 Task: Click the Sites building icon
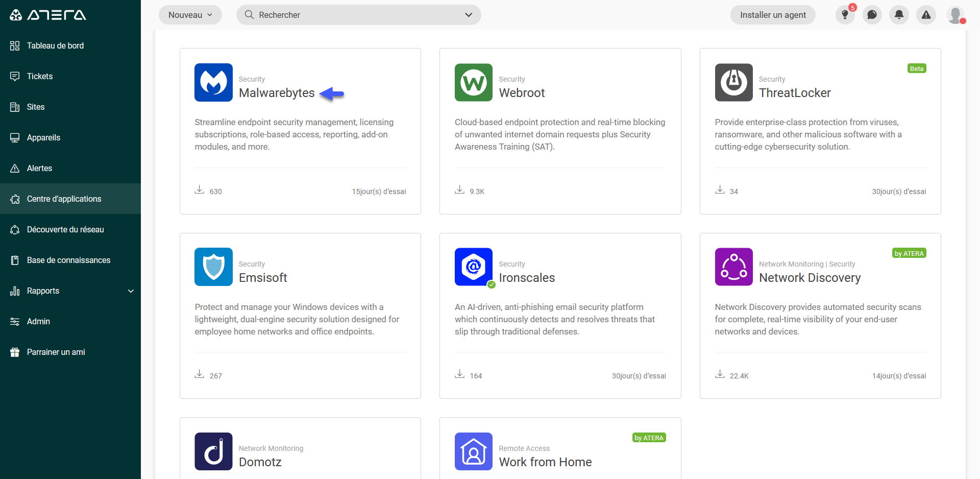coord(15,107)
